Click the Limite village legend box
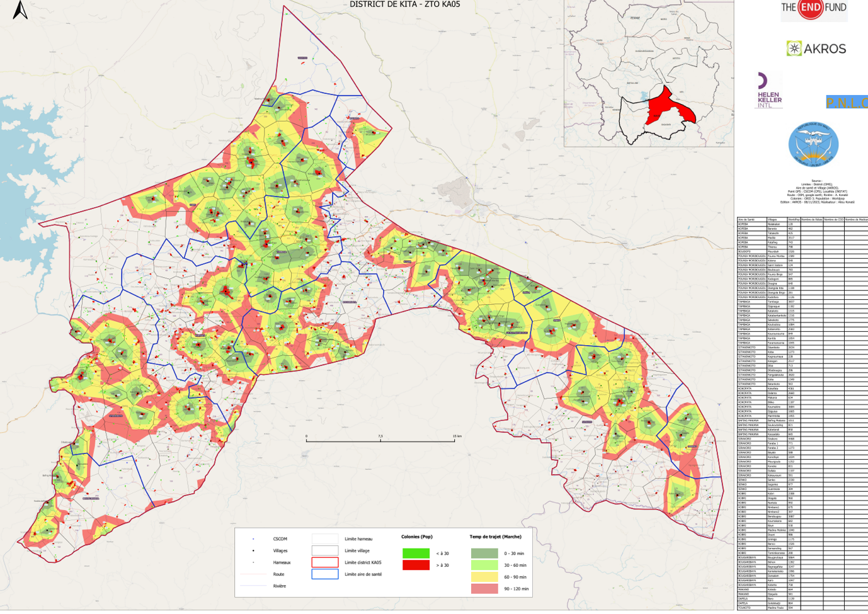 (x=325, y=550)
